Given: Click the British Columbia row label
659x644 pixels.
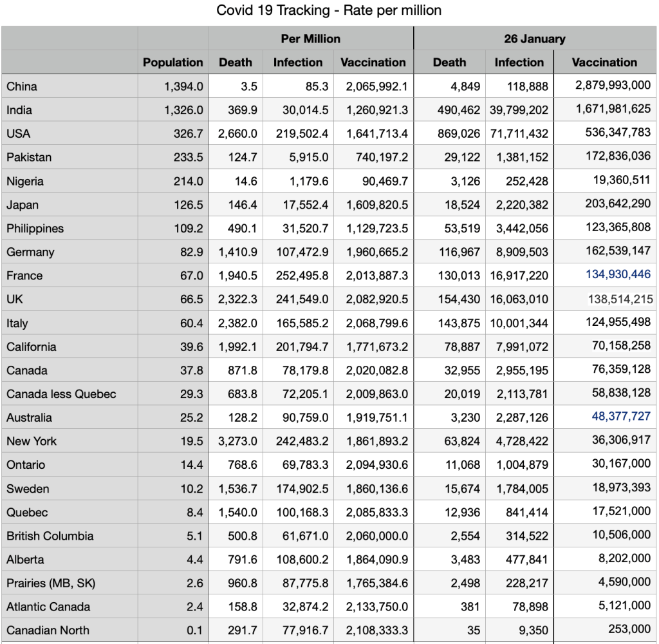Looking at the screenshot, I should (x=50, y=536).
